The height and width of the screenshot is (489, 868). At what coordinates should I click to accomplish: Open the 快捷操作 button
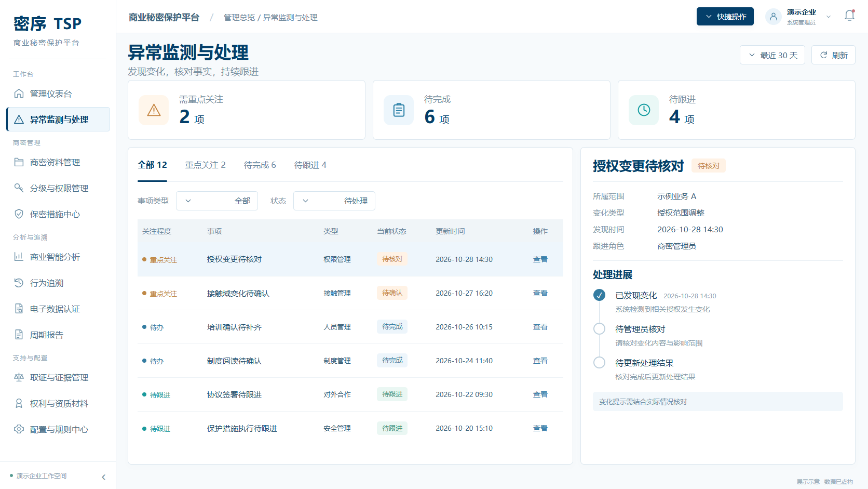(x=725, y=17)
